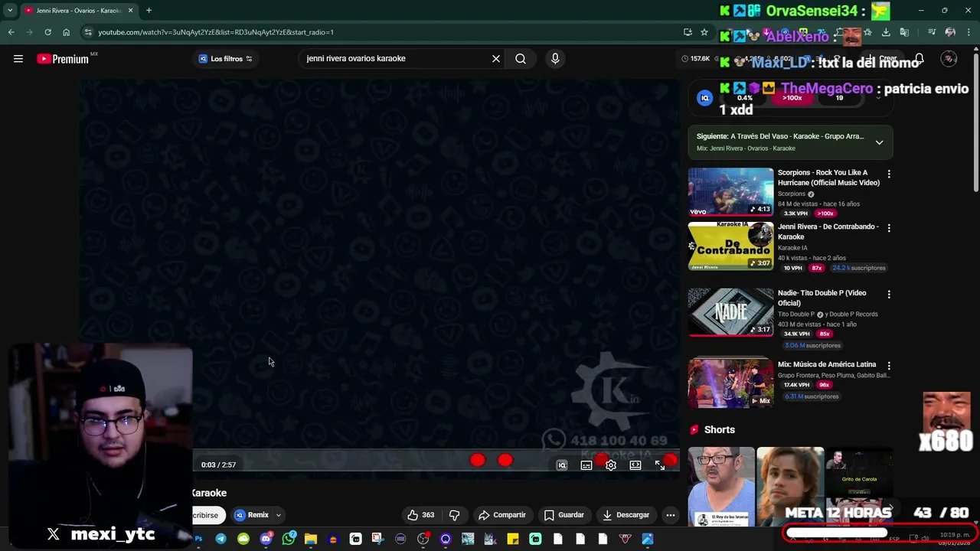Open a new browser tab
The image size is (980, 551).
pyautogui.click(x=149, y=11)
